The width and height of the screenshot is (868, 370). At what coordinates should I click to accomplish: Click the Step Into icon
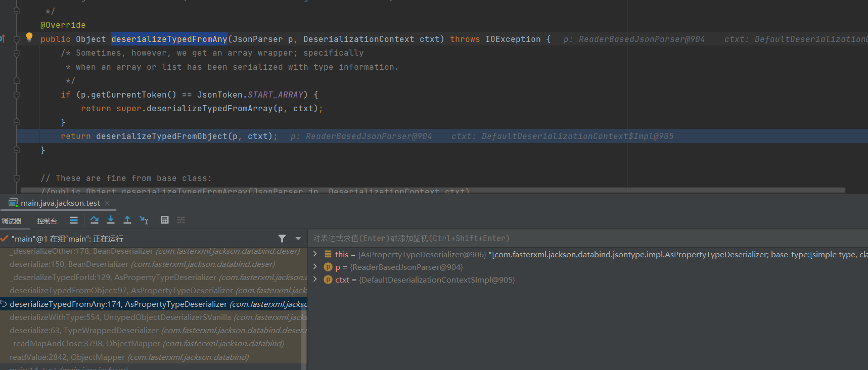click(x=111, y=220)
